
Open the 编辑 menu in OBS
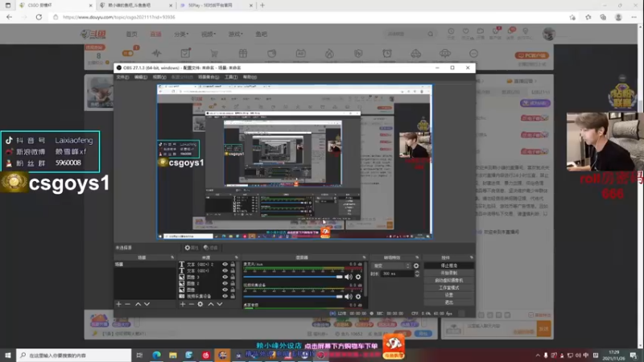pos(140,77)
